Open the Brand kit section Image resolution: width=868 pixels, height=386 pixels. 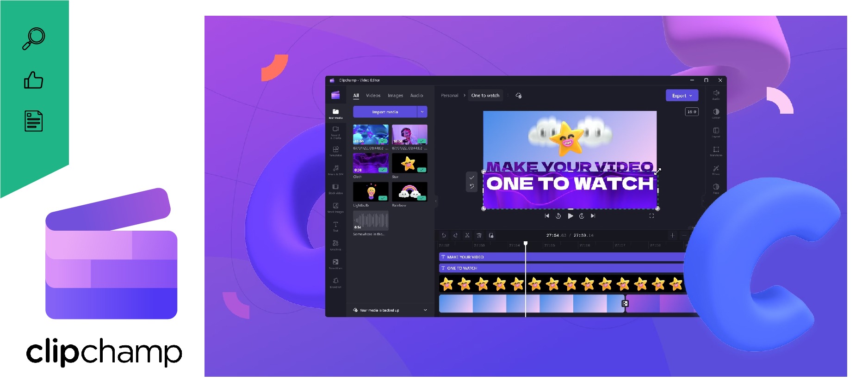tap(335, 282)
